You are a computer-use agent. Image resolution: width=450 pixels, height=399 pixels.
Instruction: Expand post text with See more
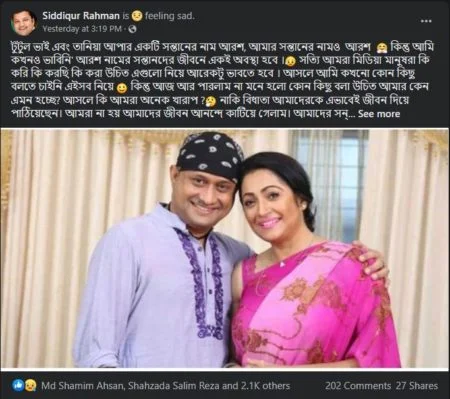(379, 114)
